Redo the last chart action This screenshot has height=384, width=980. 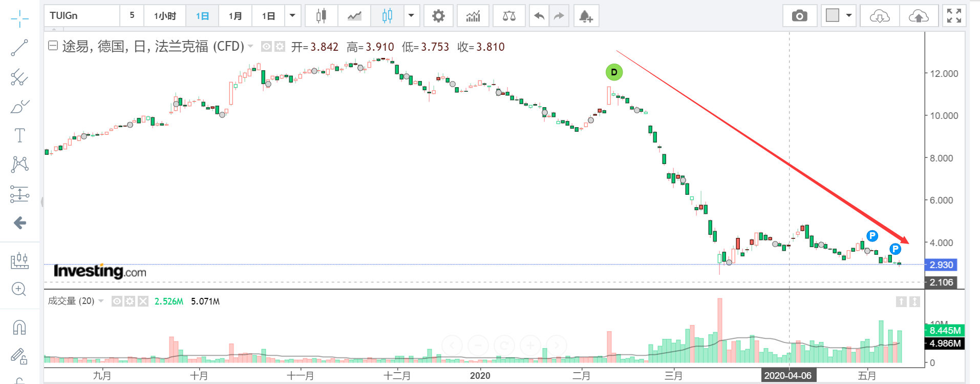559,16
